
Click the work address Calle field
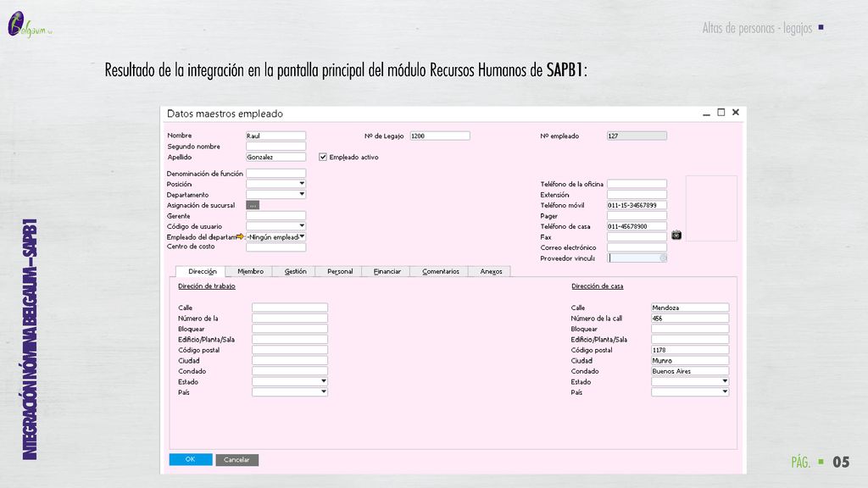(290, 308)
